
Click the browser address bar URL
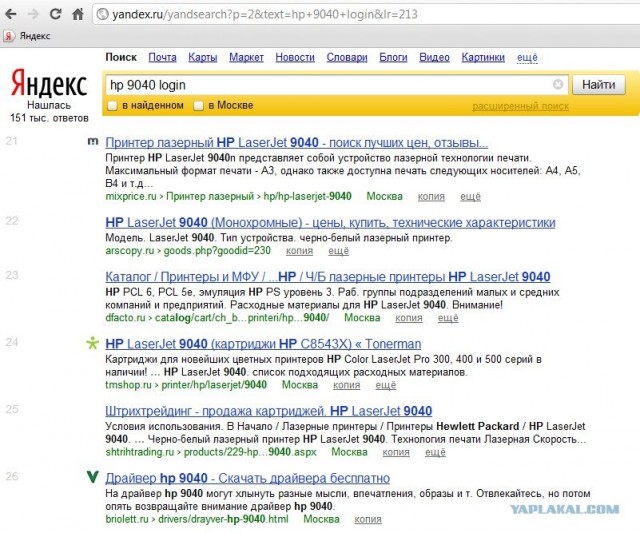click(x=265, y=15)
